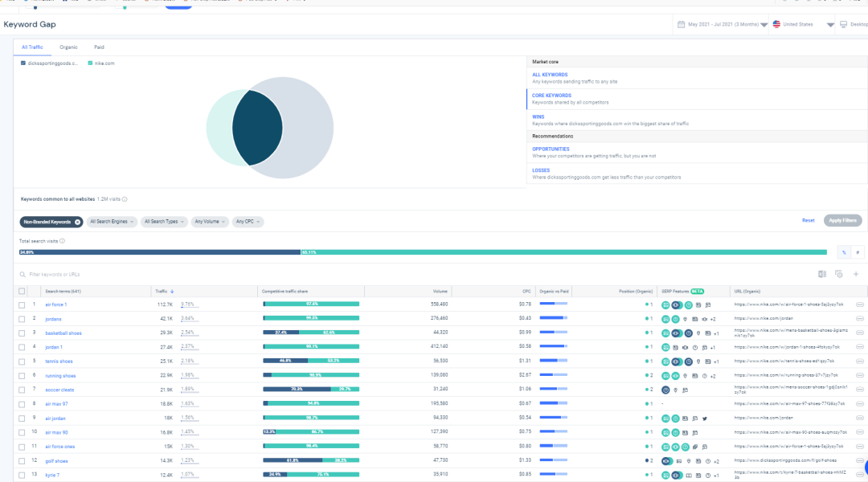Expand the Any Volume filter dropdown

click(x=209, y=222)
